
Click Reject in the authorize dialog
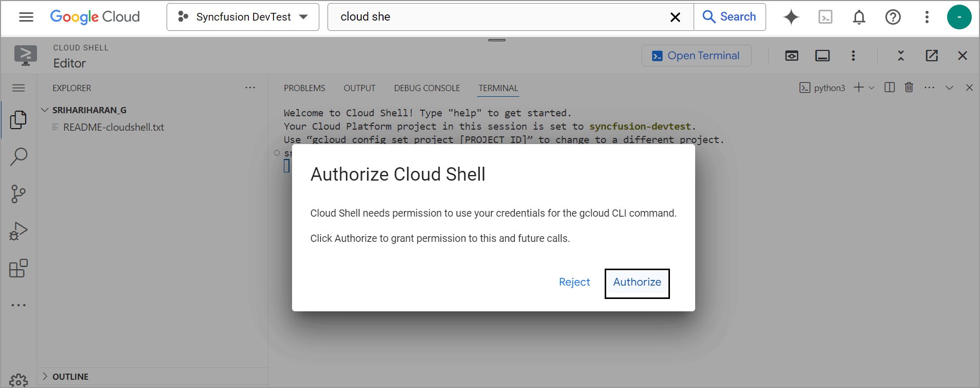pos(574,282)
